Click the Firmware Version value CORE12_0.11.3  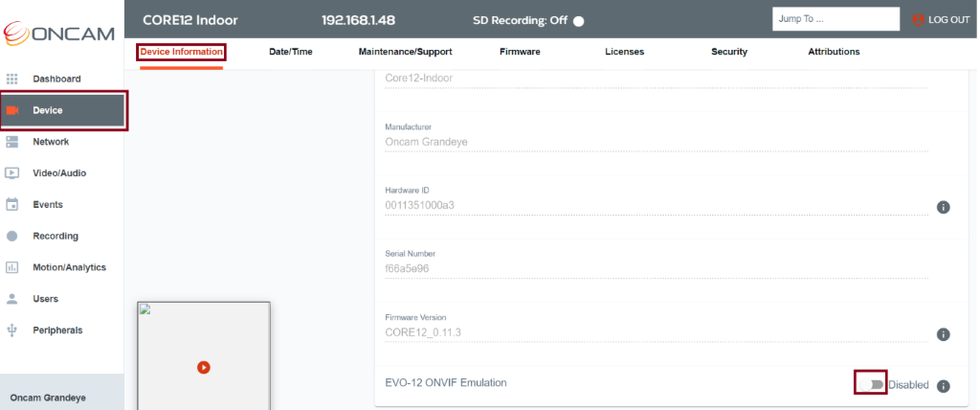(x=423, y=332)
